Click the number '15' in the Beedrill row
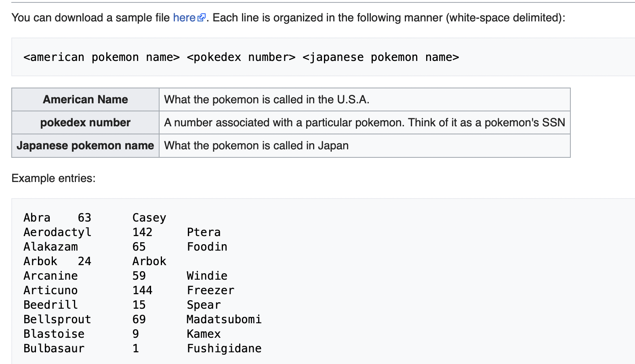The image size is (635, 364). 139,305
